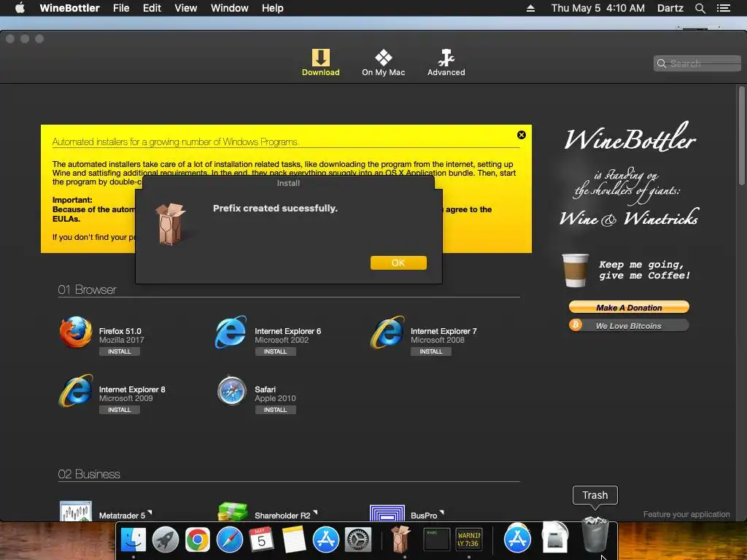Click We Love Bitcoins button
Screen dimensions: 747x560
pos(629,326)
